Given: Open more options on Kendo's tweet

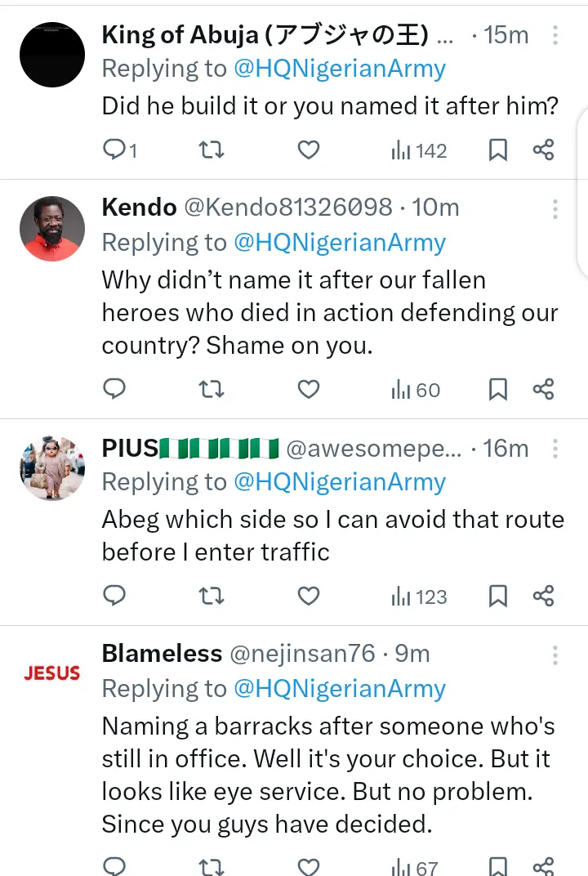Looking at the screenshot, I should (x=555, y=208).
